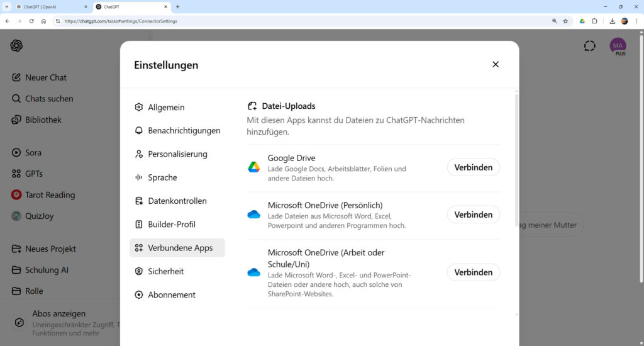Open Abonnement settings
The width and height of the screenshot is (644, 346).
[x=177, y=294]
